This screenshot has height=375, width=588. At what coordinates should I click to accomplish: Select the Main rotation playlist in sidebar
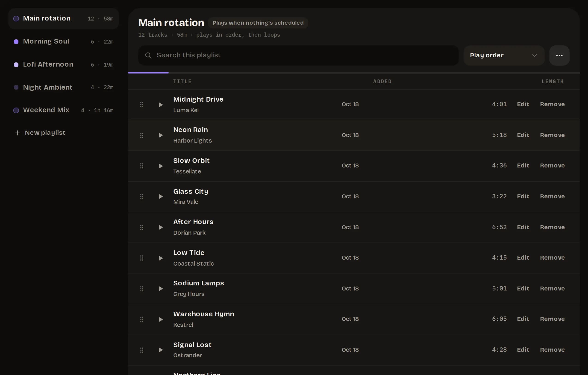coord(64,19)
